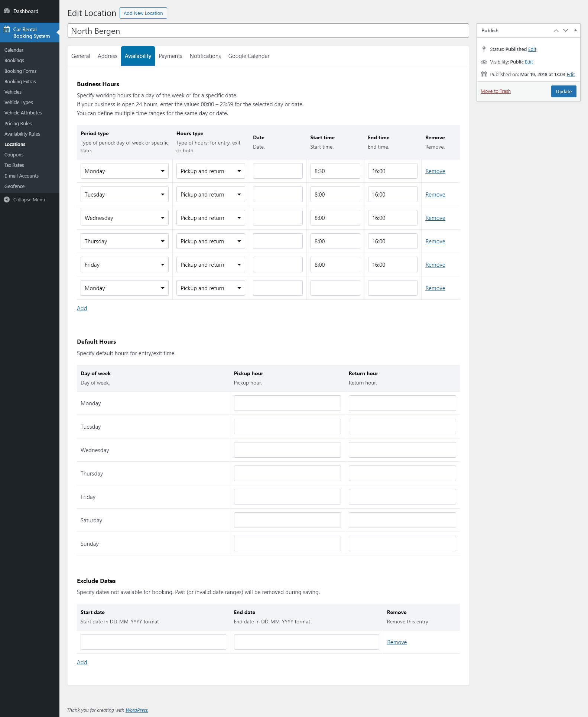Open the Tuesday period type dropdown
Image resolution: width=588 pixels, height=717 pixels.
tap(124, 195)
